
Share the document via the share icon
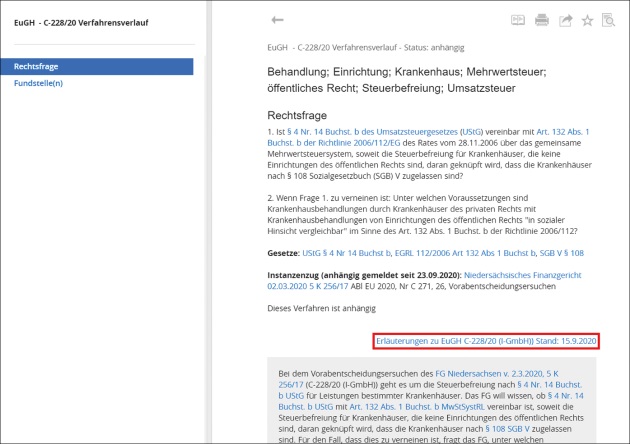point(565,19)
